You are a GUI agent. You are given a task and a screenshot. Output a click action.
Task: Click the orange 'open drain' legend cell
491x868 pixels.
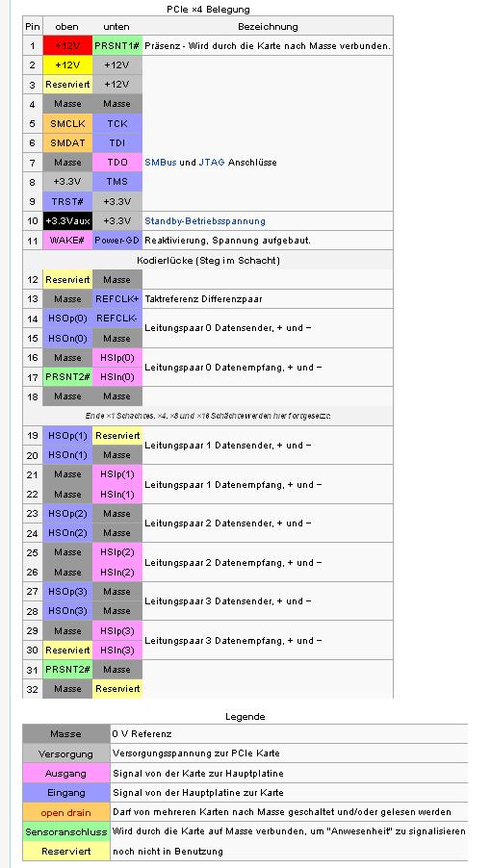pos(65,812)
